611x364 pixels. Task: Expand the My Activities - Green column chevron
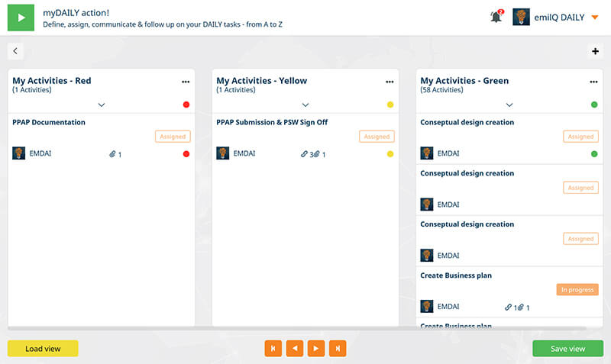click(509, 105)
